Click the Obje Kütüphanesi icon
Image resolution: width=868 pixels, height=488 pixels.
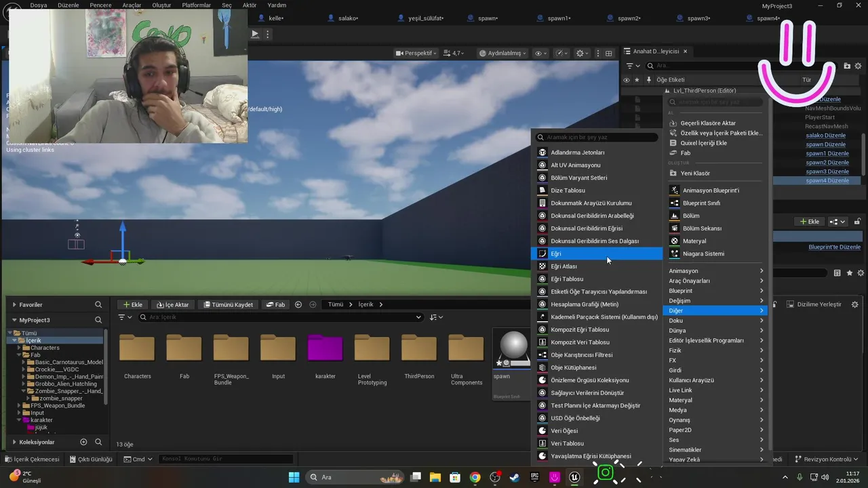pos(542,367)
